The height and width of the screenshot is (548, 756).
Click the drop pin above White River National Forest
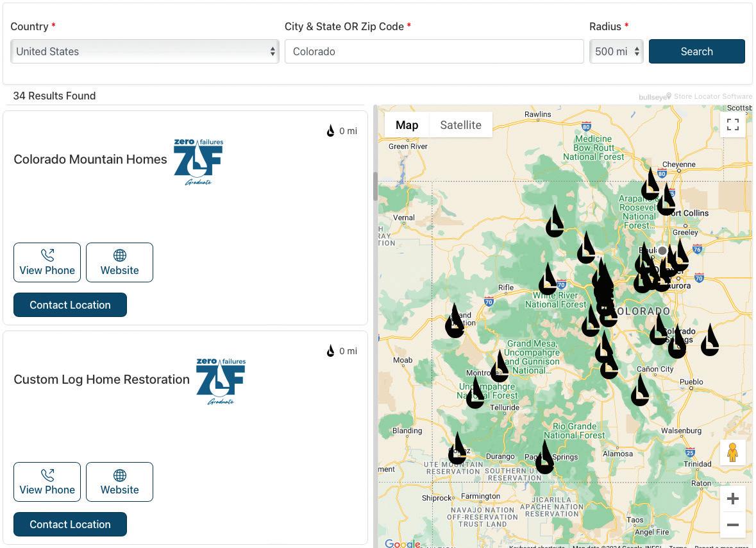(548, 280)
